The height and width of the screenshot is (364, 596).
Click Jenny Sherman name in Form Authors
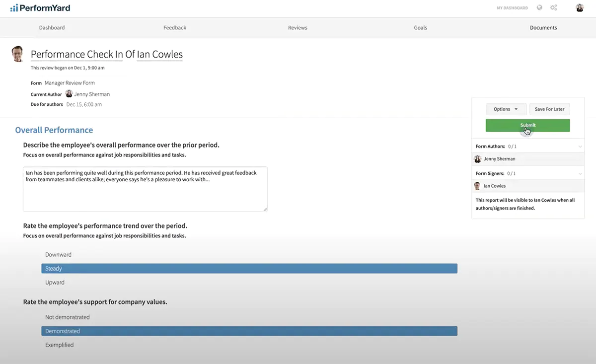pyautogui.click(x=499, y=159)
